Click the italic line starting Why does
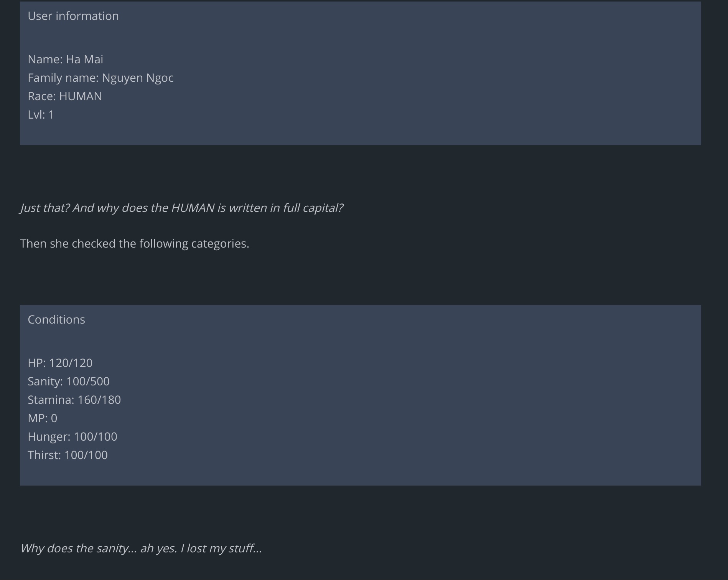The width and height of the screenshot is (728, 580). (x=141, y=549)
